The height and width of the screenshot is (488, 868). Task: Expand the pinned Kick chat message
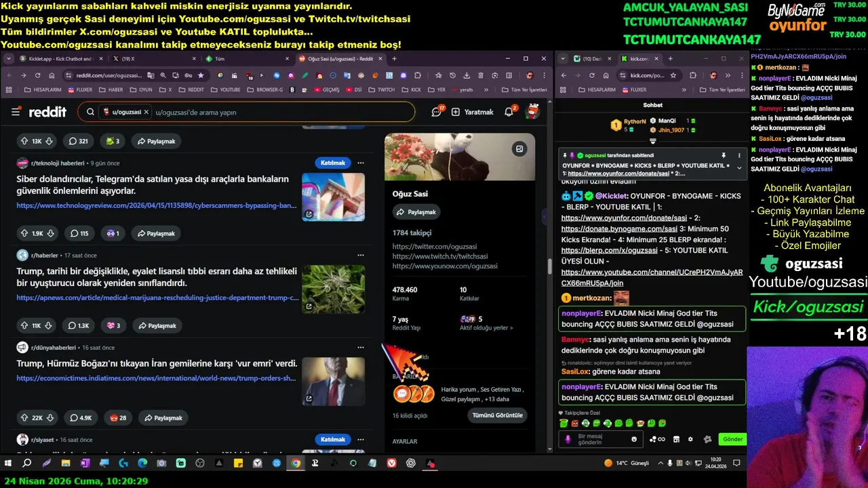point(739,168)
